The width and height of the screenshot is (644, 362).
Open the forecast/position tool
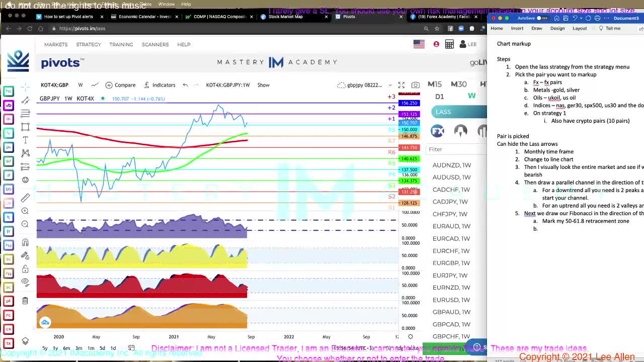tap(25, 166)
